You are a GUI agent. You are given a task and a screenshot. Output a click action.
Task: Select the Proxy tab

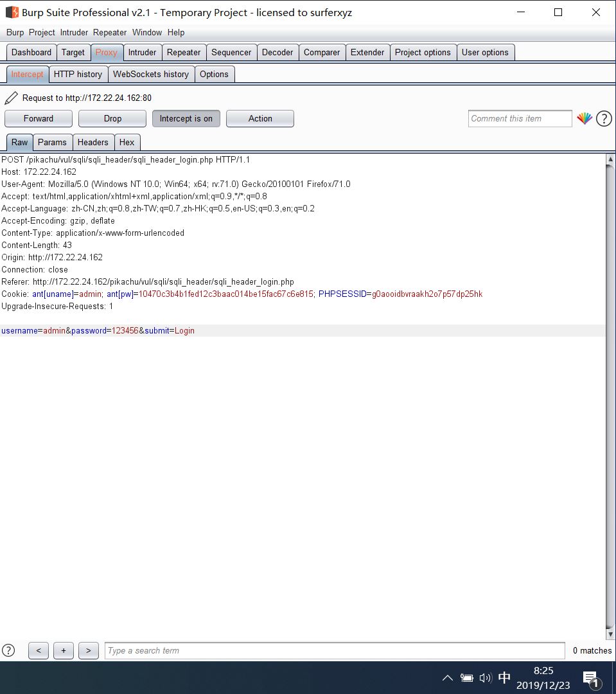click(x=106, y=52)
